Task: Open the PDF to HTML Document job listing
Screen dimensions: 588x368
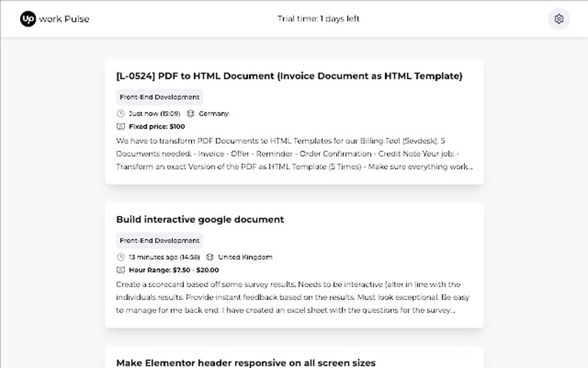Action: tap(289, 76)
